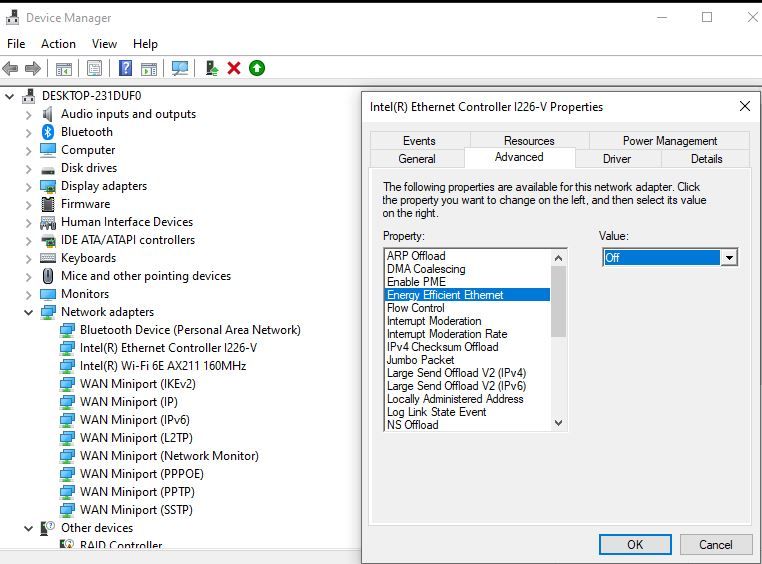Collapse the DESKTOP-231DUF0 root node
This screenshot has height=564, width=762.
coord(9,96)
